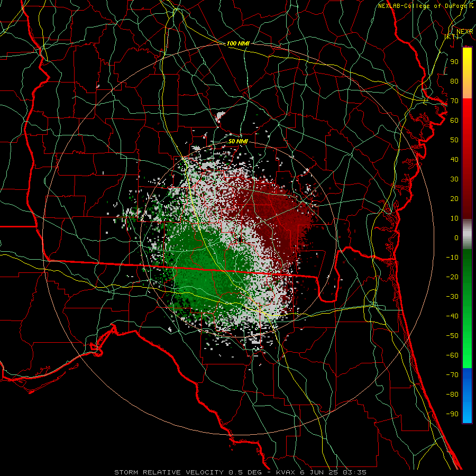Select the -10 value on the velocity scale

pyautogui.click(x=452, y=258)
